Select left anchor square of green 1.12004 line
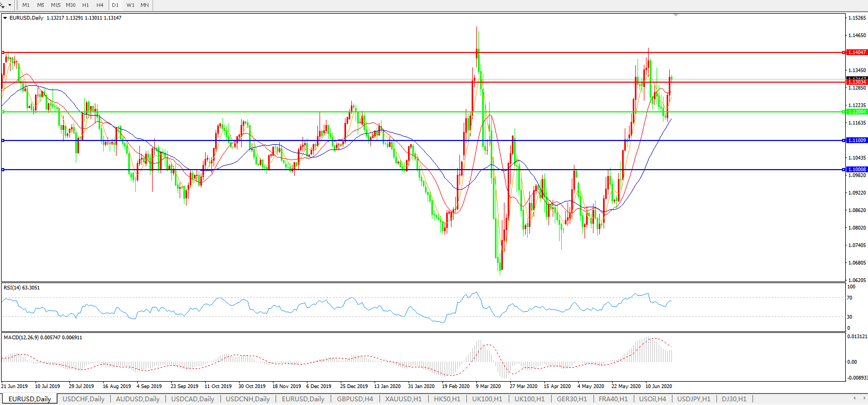Image resolution: width=868 pixels, height=405 pixels. click(x=3, y=112)
